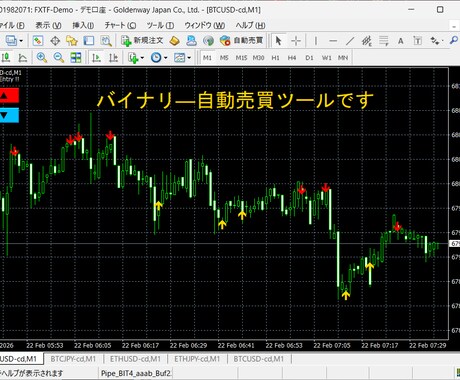This screenshot has width=460, height=380.
Task: Open the 表示(V) menu
Action: tap(48, 25)
